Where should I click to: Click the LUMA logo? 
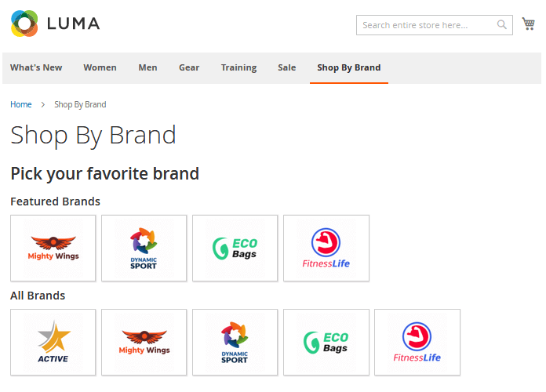[56, 24]
